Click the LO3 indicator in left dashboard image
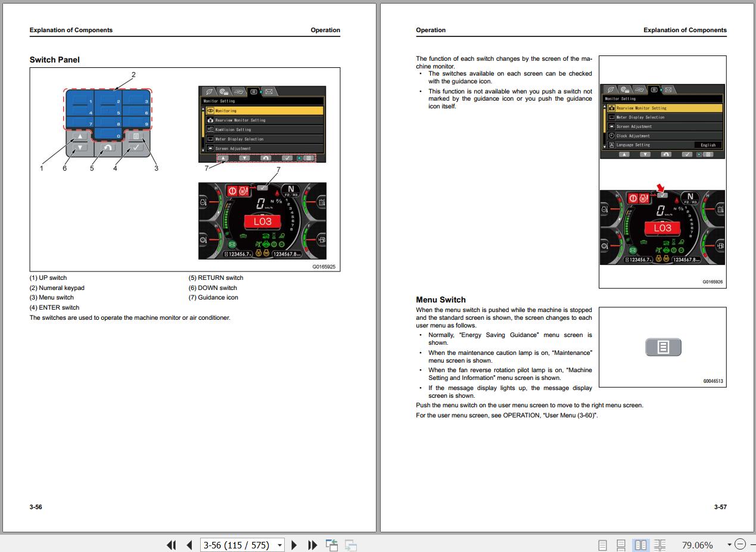 (263, 222)
